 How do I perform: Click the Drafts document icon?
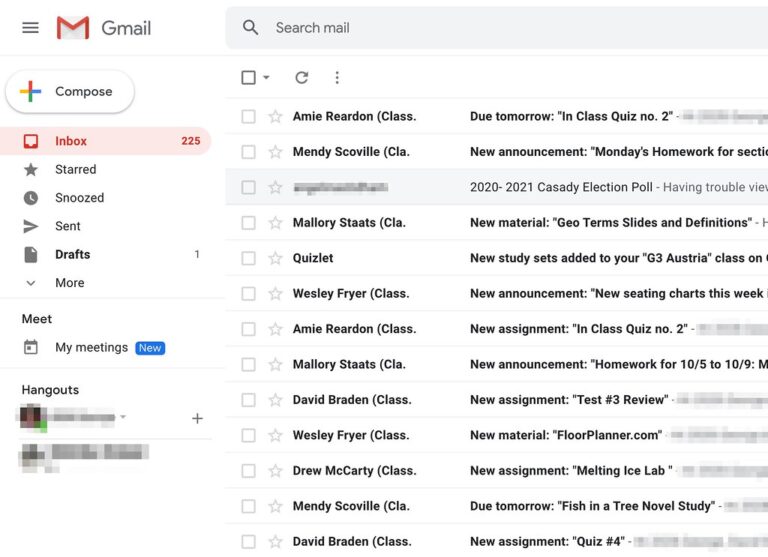[31, 255]
